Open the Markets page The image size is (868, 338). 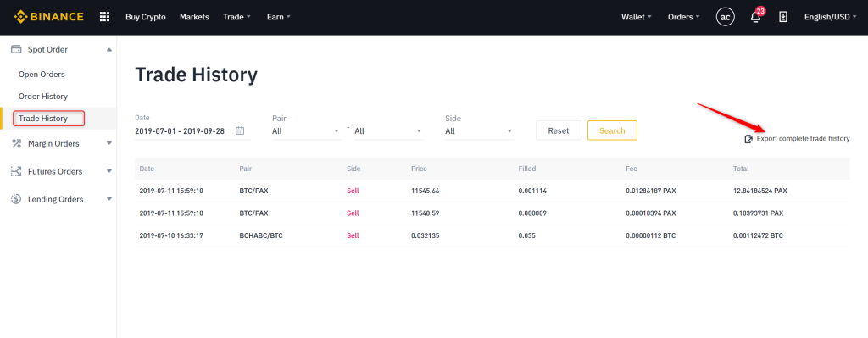194,17
